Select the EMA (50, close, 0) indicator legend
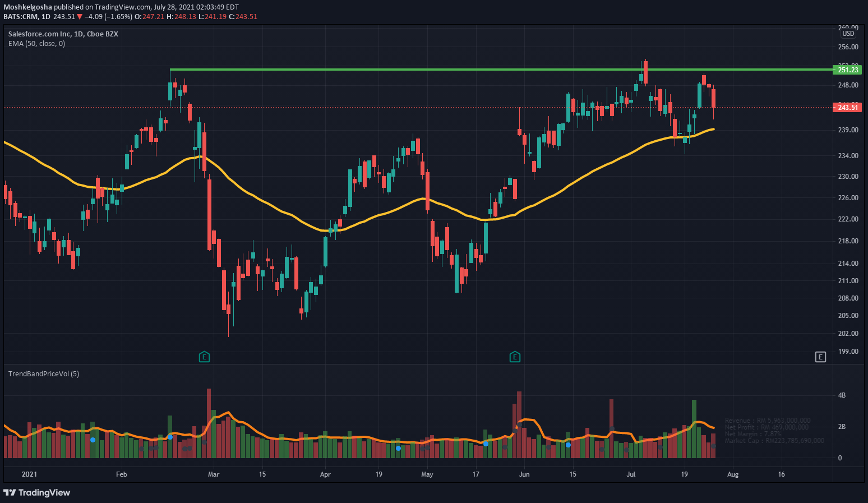 coord(36,43)
